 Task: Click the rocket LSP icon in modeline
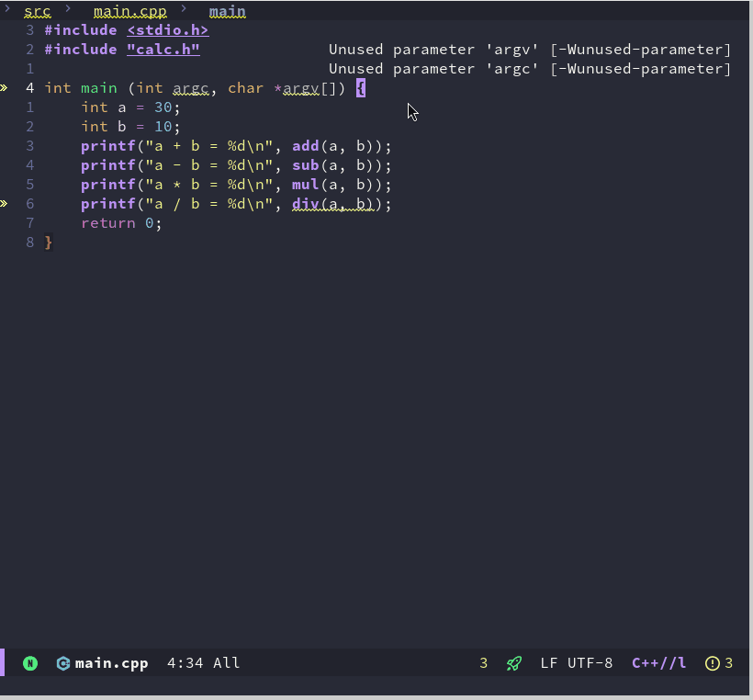[x=514, y=663]
